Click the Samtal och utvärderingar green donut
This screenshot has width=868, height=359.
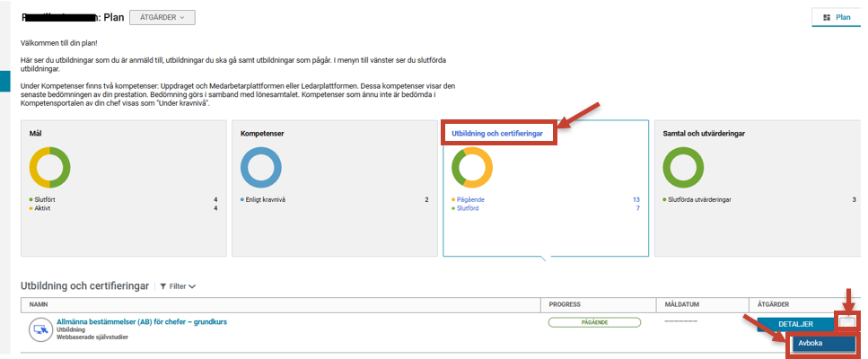pos(683,168)
